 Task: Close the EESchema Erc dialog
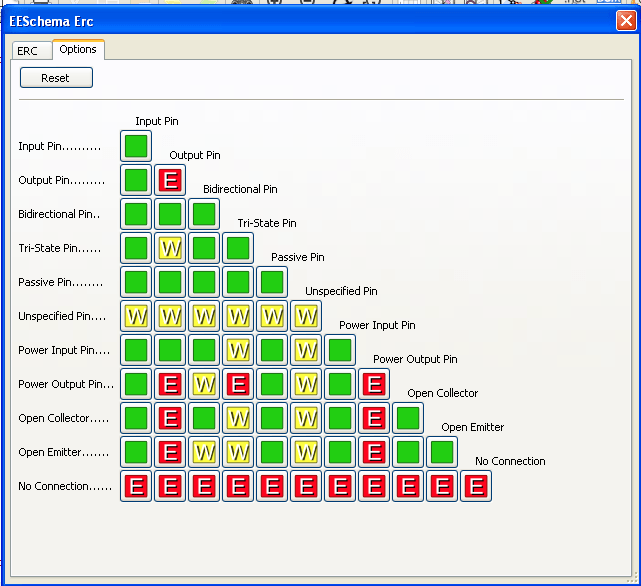[626, 19]
